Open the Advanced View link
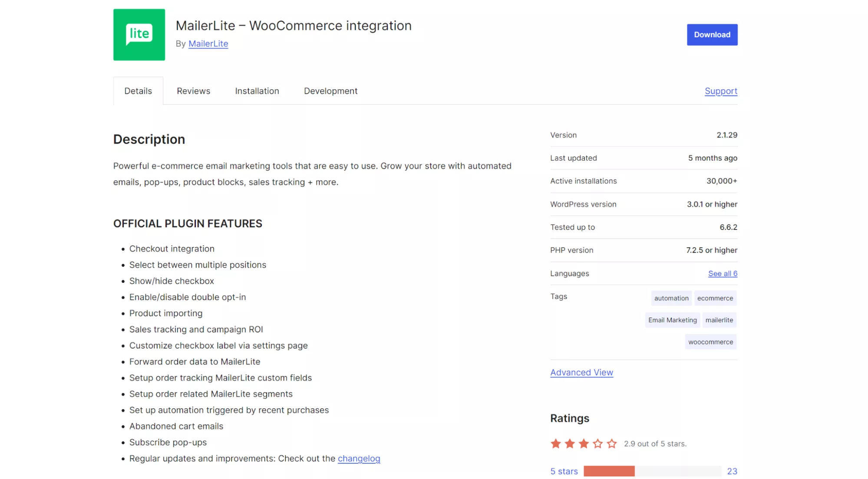The image size is (868, 479). [x=581, y=372]
